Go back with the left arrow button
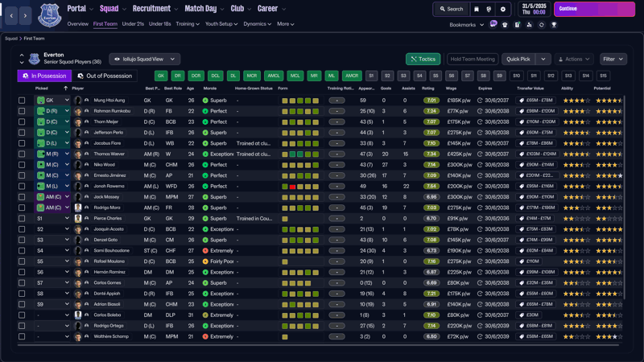The height and width of the screenshot is (362, 644). pos(11,15)
